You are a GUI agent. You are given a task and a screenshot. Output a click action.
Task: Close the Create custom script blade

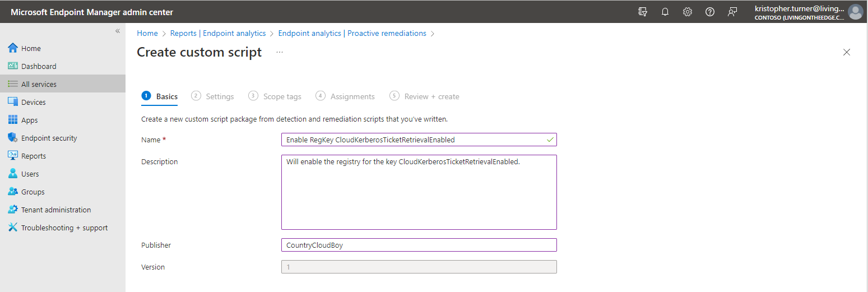point(847,52)
